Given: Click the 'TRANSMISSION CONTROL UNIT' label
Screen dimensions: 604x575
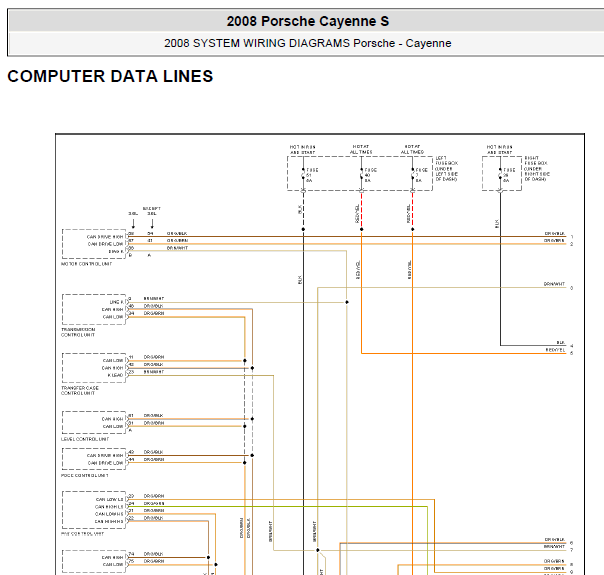Looking at the screenshot, I should pyautogui.click(x=78, y=332).
